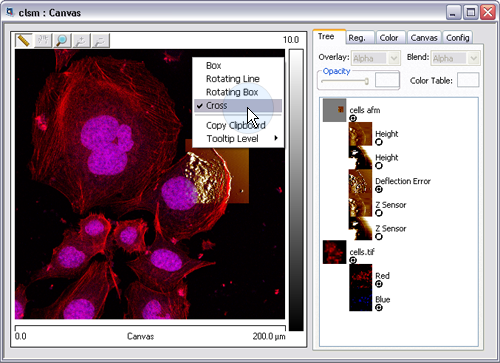Click the Deflection Error tree label
Image resolution: width=500 pixels, height=363 pixels.
403,181
